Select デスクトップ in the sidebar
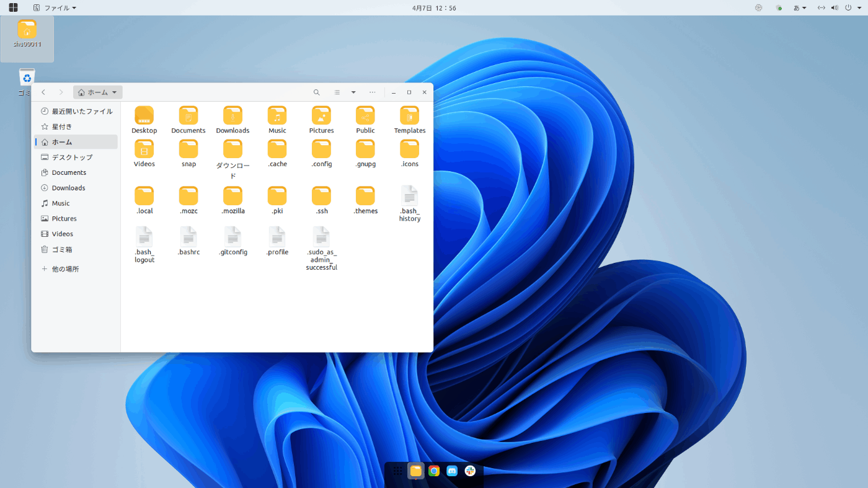868x488 pixels. (x=76, y=157)
